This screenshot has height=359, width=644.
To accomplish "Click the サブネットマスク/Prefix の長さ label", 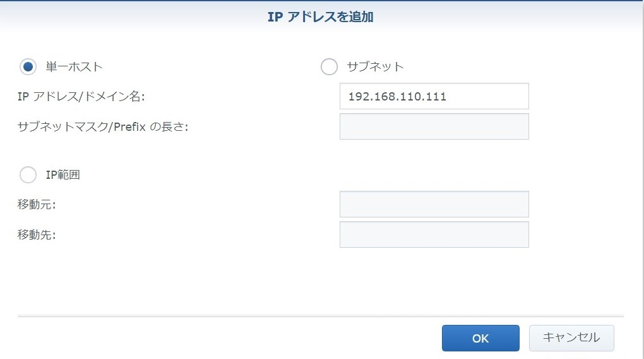I will point(104,126).
